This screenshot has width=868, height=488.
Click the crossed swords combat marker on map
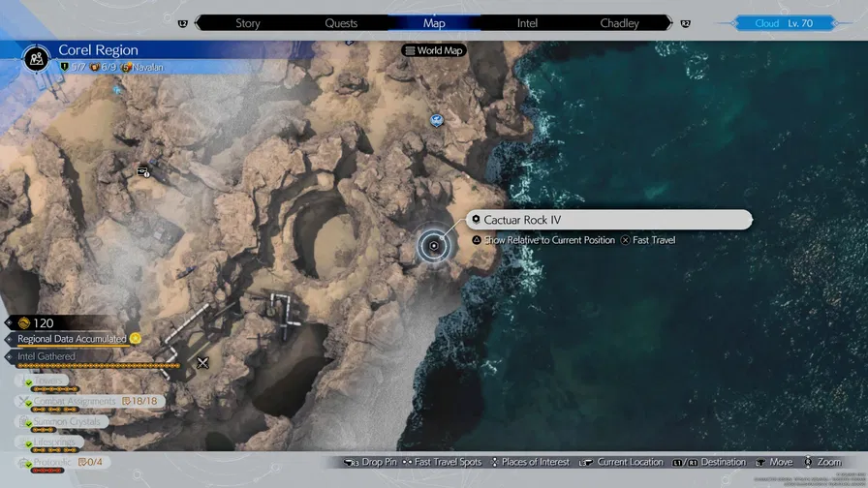click(x=203, y=363)
